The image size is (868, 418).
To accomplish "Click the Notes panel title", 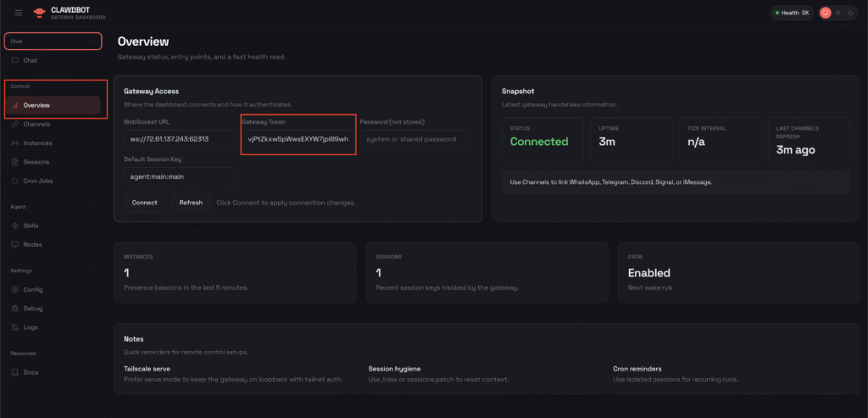I will [x=133, y=339].
